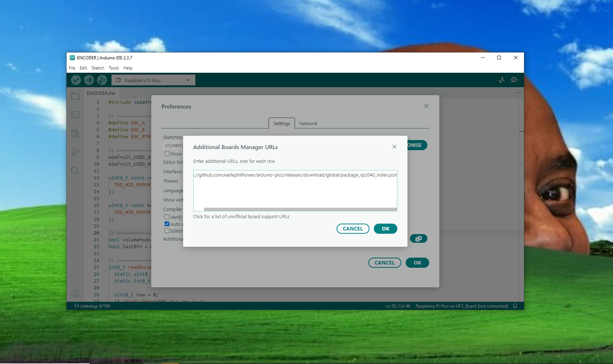The image size is (613, 364).
Task: Toggle the Verify code checkbox
Action: pos(167,217)
